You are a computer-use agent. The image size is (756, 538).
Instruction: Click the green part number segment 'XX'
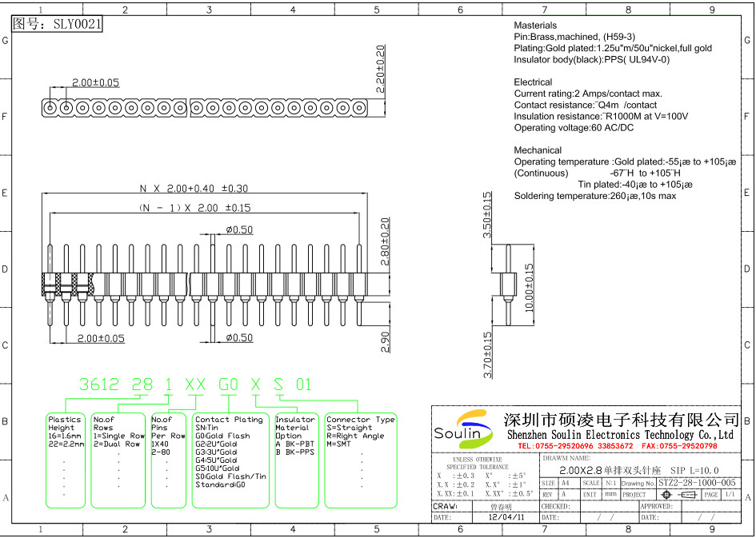click(195, 385)
